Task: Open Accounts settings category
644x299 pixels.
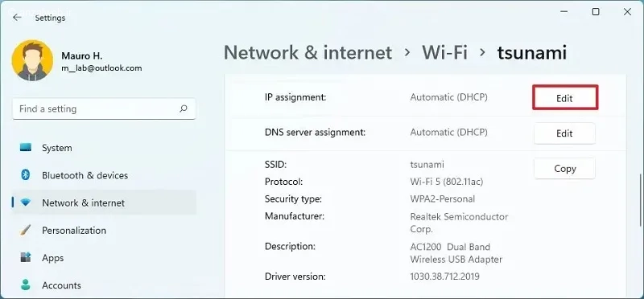Action: pyautogui.click(x=104, y=285)
